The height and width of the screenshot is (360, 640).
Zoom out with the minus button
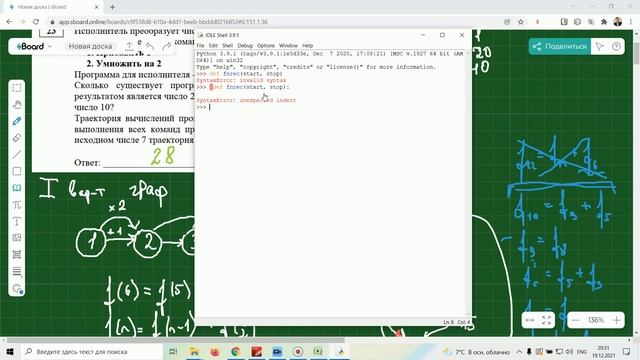(x=576, y=320)
